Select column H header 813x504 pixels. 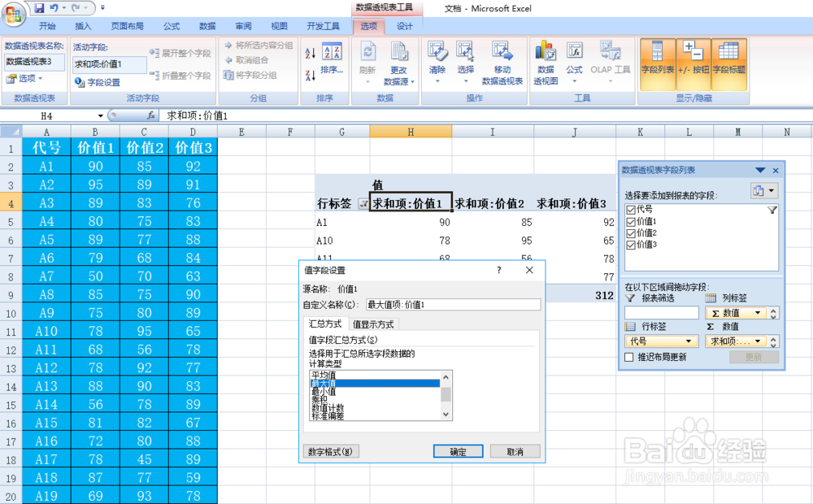coord(411,132)
